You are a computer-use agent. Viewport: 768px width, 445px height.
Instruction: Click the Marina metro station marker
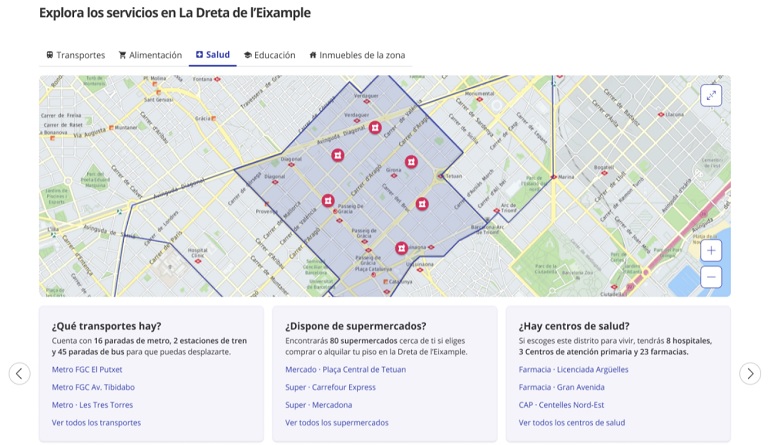click(553, 177)
